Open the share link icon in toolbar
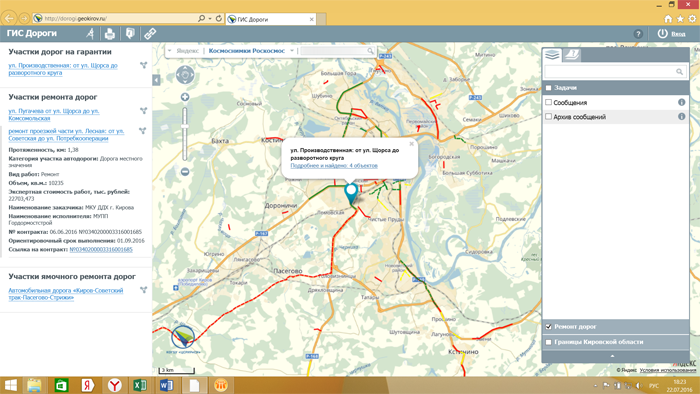This screenshot has height=394, width=700. (150, 33)
